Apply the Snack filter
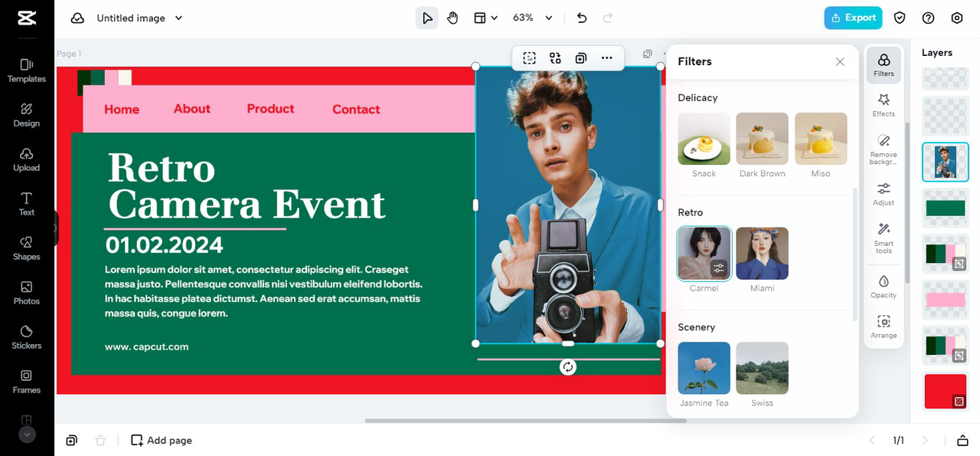Image resolution: width=980 pixels, height=456 pixels. 704,139
